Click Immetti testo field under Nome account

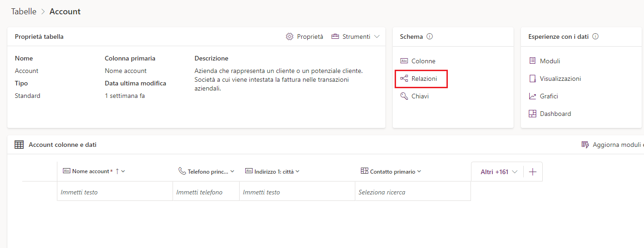point(115,192)
